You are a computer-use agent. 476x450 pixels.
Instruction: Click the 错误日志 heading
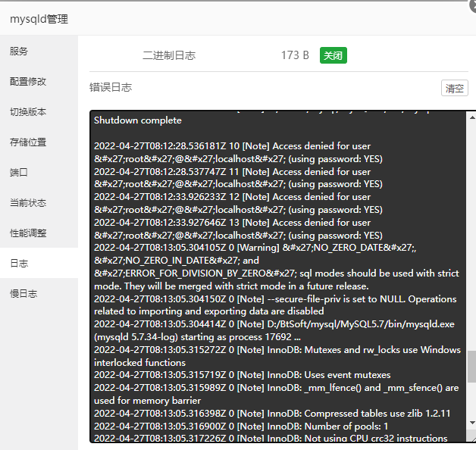111,87
